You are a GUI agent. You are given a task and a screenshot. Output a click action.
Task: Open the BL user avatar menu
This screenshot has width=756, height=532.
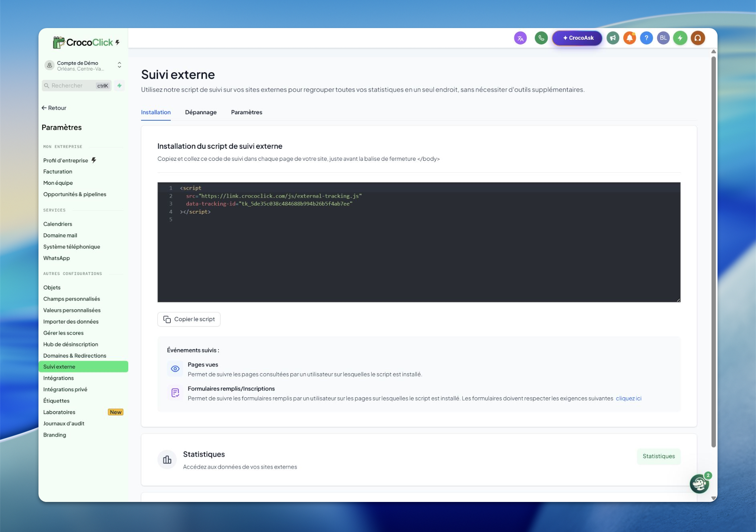coord(663,38)
